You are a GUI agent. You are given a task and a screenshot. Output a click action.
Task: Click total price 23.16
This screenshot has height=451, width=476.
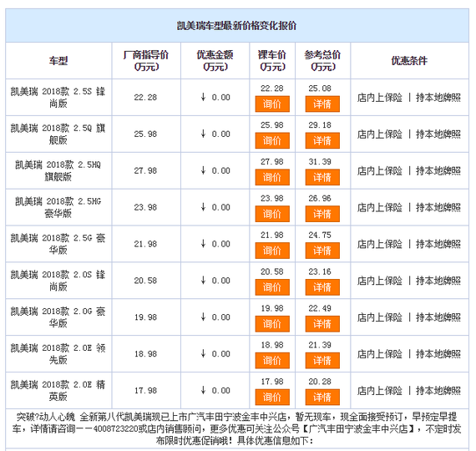[320, 271]
